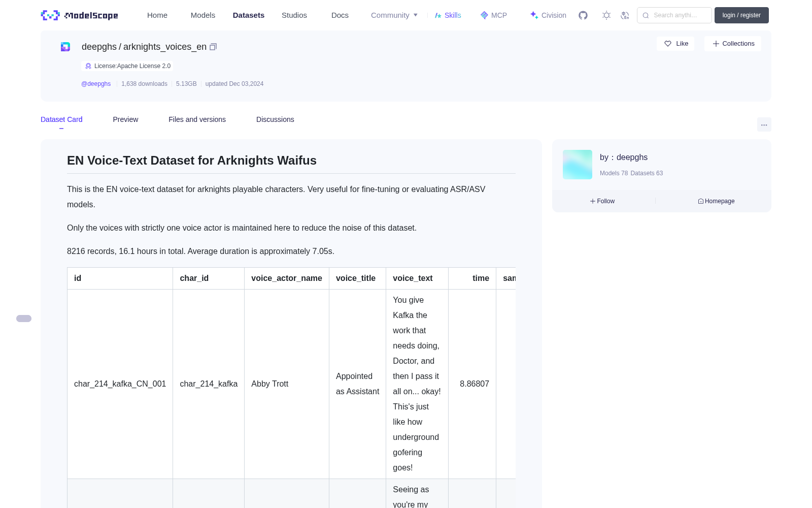Add dataset to Collections
The image size is (812, 508).
(x=733, y=44)
